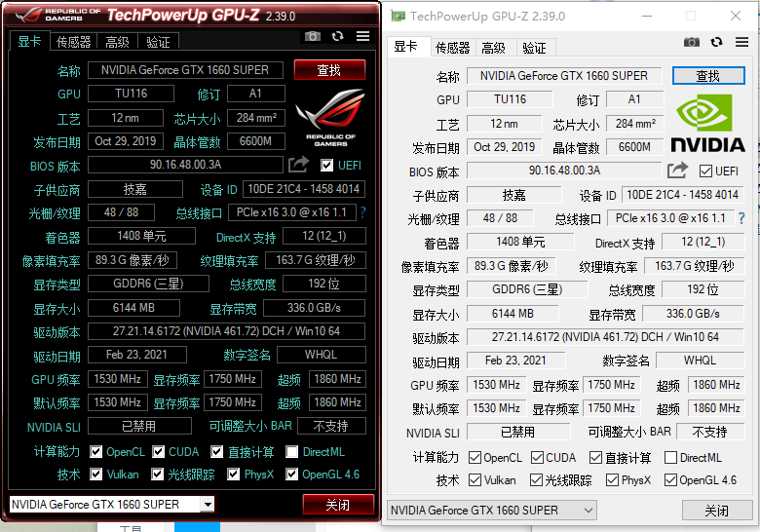The width and height of the screenshot is (760, 532).
Task: Click 1408 单元 shaders value in ROG window
Action: point(141,236)
